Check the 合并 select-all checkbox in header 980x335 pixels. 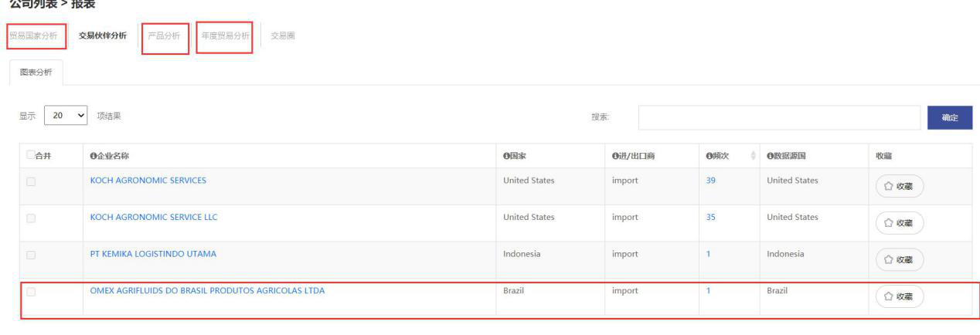(31, 155)
